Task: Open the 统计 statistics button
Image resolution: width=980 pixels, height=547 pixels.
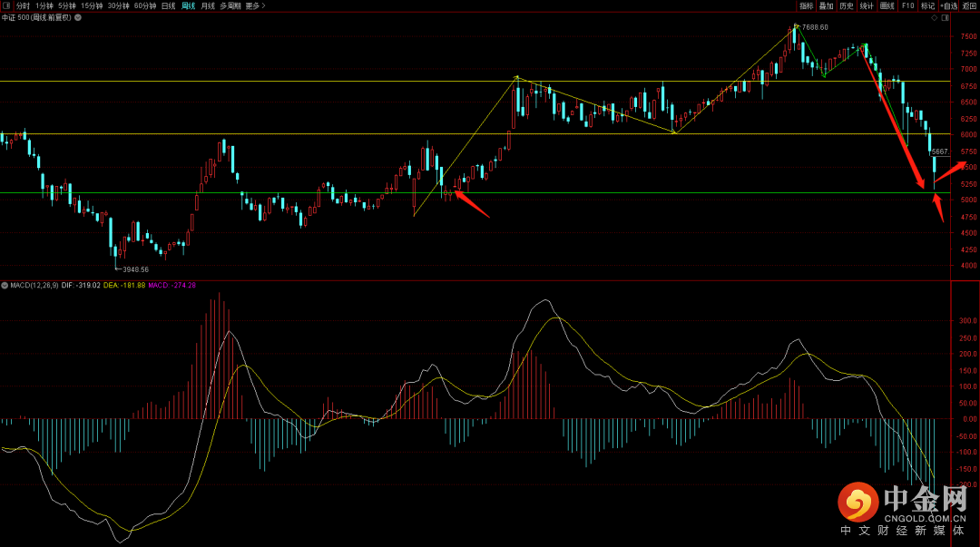Action: [x=867, y=5]
